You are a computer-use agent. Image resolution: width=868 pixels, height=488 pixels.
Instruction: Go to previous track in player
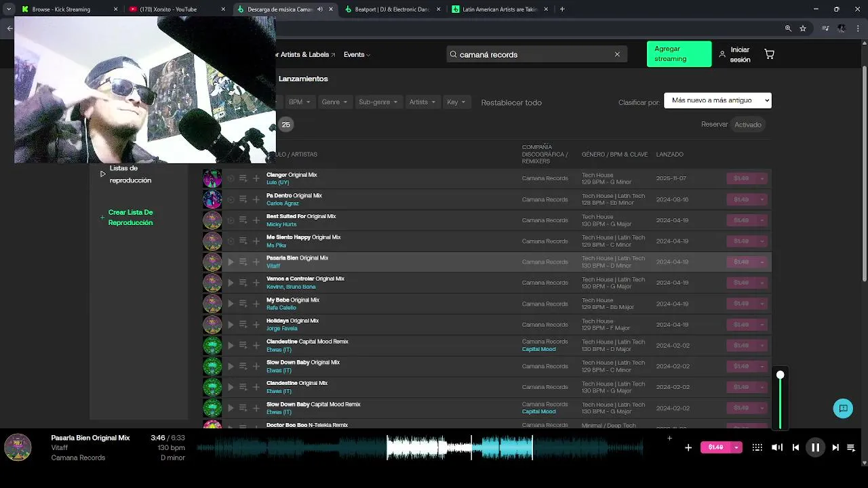[x=795, y=447]
